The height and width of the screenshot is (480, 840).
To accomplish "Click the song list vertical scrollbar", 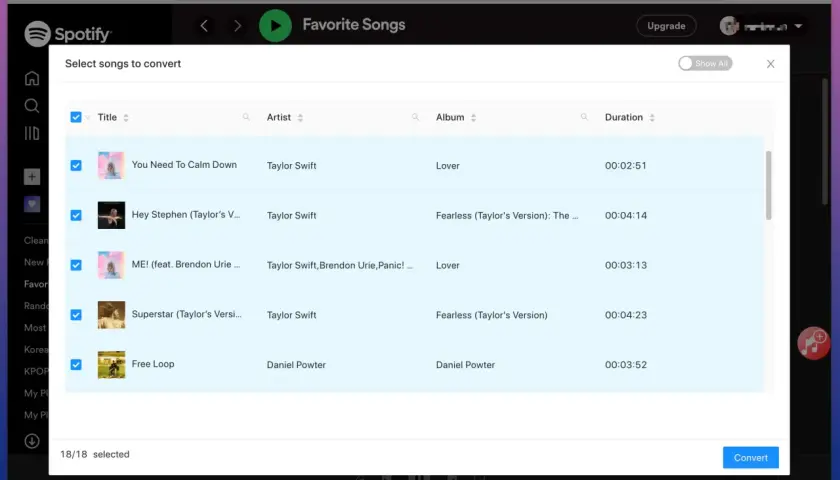I will 768,185.
